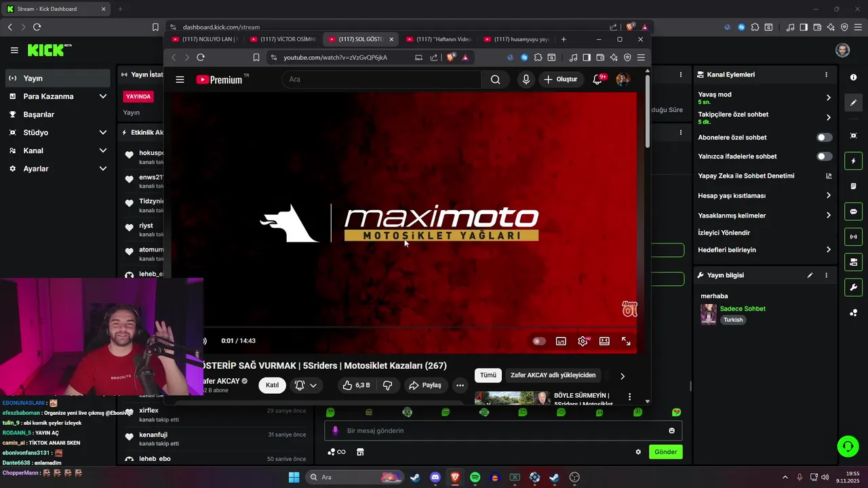Open the YouTube guide hamburger menu
This screenshot has height=488, width=868.
[180, 79]
